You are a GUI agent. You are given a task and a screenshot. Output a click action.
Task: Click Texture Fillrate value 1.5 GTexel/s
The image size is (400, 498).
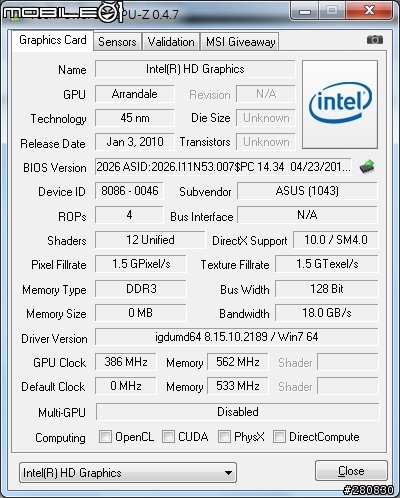pyautogui.click(x=327, y=264)
